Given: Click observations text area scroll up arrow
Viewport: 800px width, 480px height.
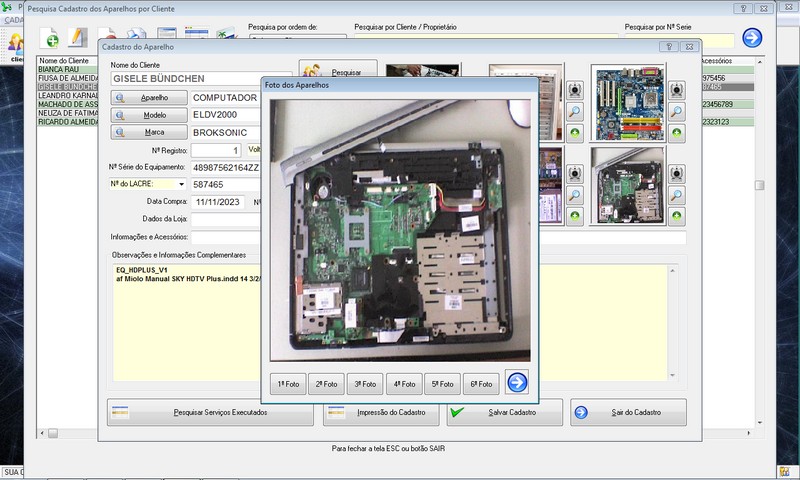Looking at the screenshot, I should pos(672,270).
